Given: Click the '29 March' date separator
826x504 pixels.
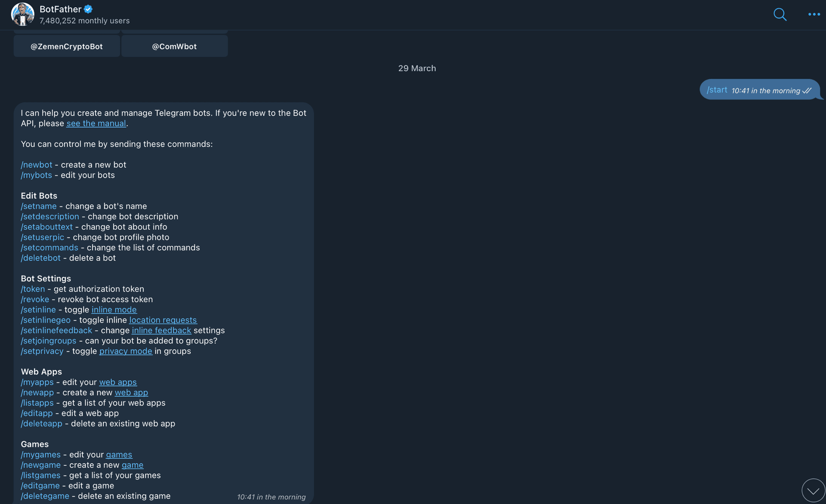Looking at the screenshot, I should [417, 68].
